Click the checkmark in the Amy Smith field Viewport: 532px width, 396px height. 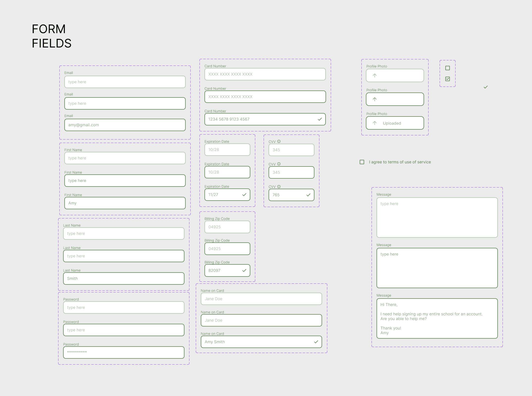pos(316,342)
